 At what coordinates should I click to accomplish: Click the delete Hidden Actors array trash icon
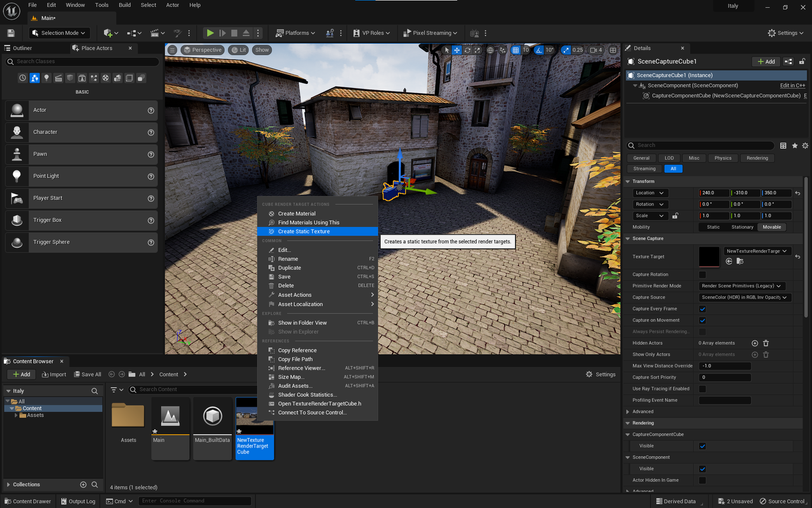coord(766,343)
